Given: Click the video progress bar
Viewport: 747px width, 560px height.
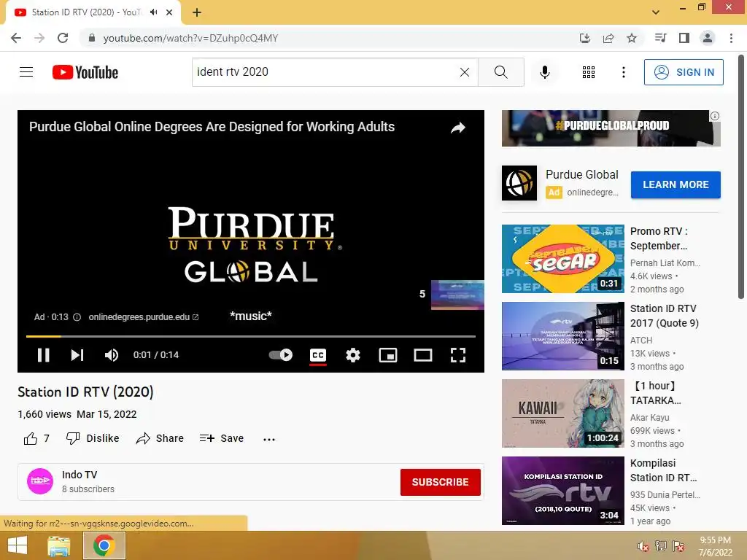Looking at the screenshot, I should tap(251, 336).
